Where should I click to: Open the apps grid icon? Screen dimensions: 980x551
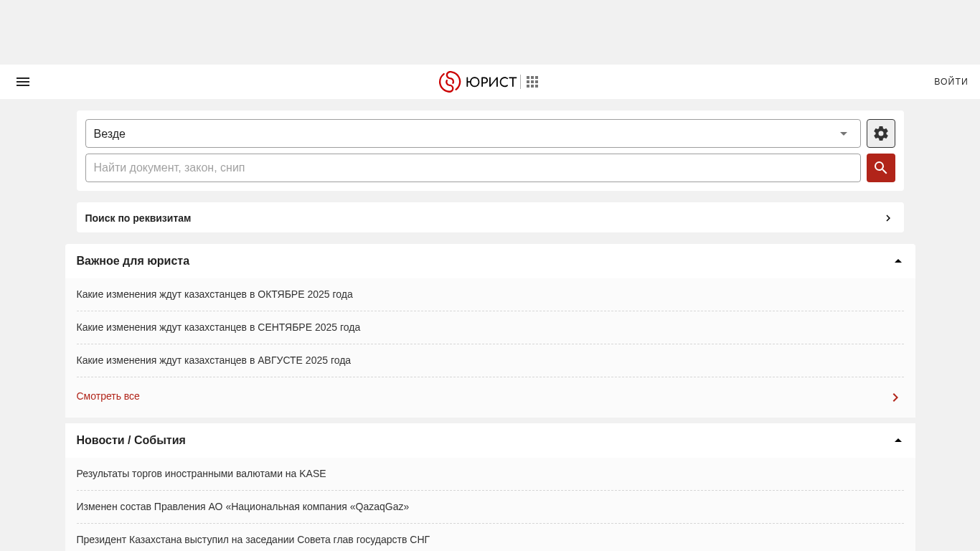[532, 82]
